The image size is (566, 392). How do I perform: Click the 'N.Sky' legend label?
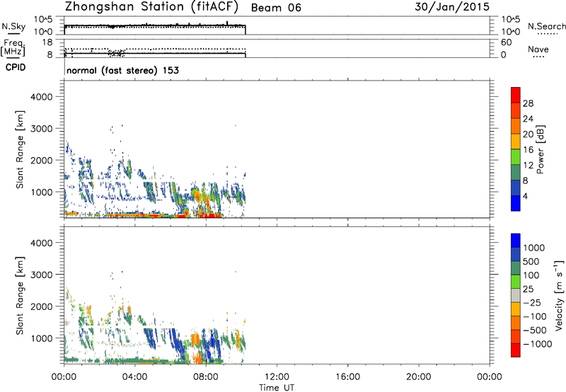coord(13,27)
